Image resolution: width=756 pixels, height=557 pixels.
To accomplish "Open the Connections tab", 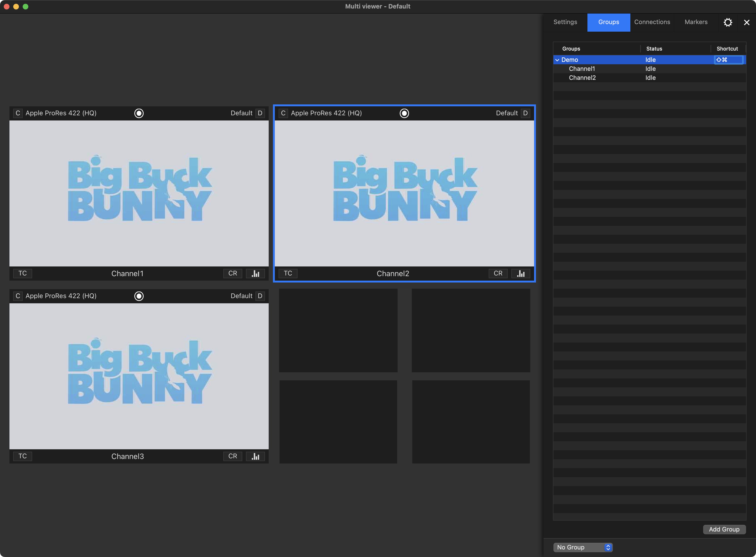I will coord(652,22).
